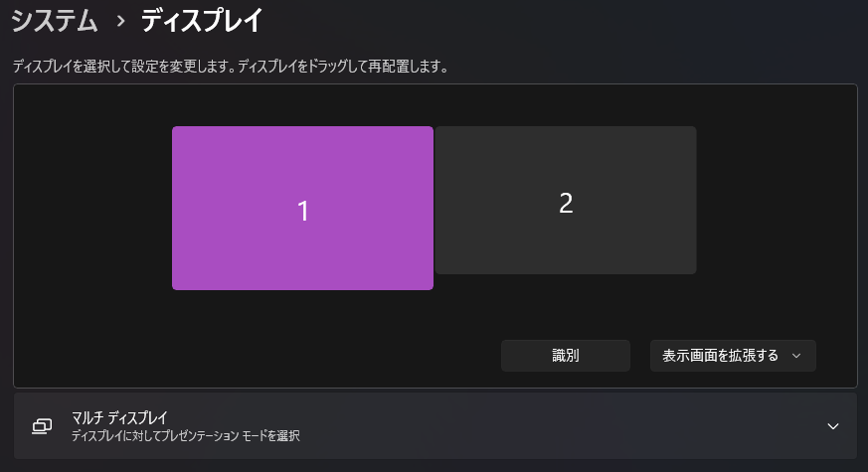Click the ディスプレイ page heading
Image resolution: width=868 pixels, height=472 pixels.
202,19
